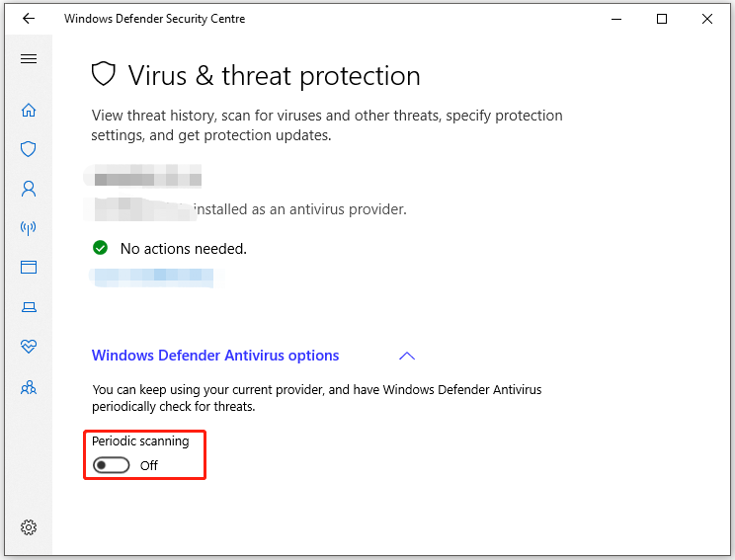Open Device security laptop icon
The image size is (735, 560).
tap(29, 307)
